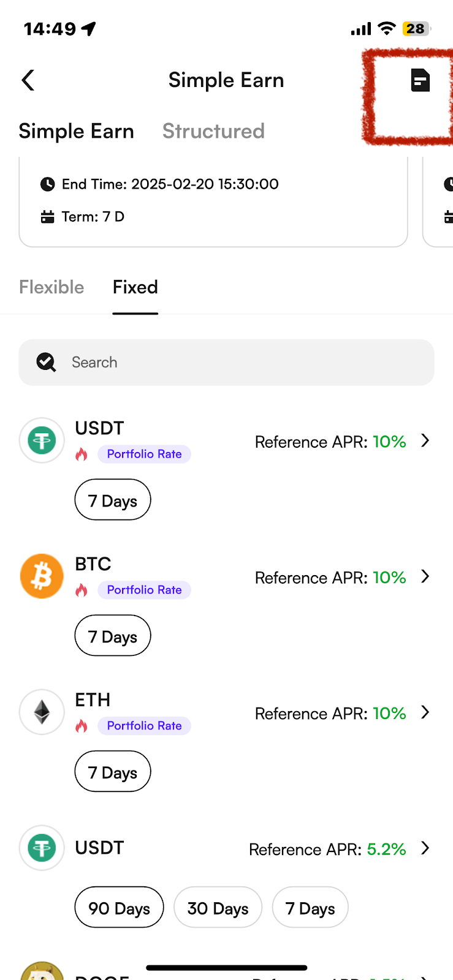Image resolution: width=453 pixels, height=980 pixels.
Task: Tap the back arrow icon
Action: click(28, 80)
